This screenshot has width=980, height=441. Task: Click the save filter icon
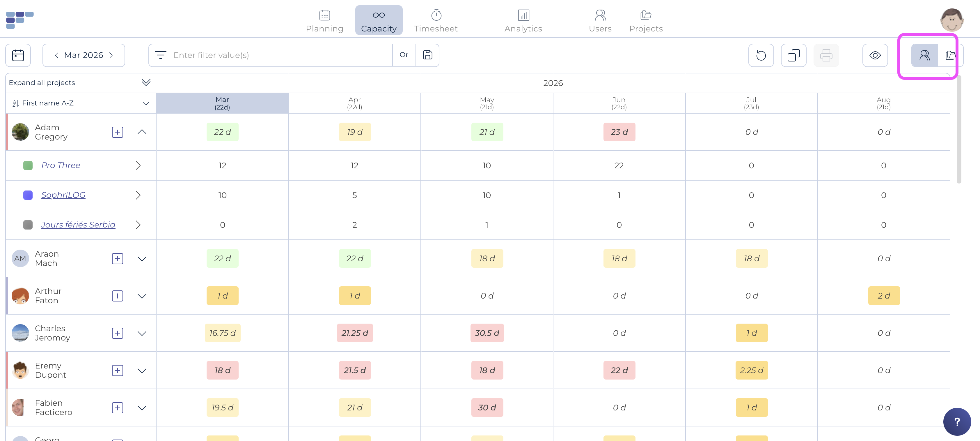[427, 55]
